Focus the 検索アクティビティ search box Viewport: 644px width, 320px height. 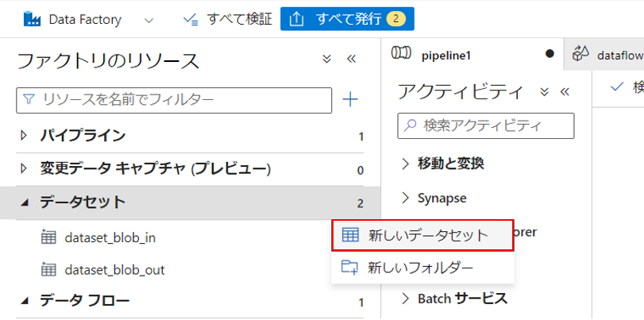(x=486, y=125)
